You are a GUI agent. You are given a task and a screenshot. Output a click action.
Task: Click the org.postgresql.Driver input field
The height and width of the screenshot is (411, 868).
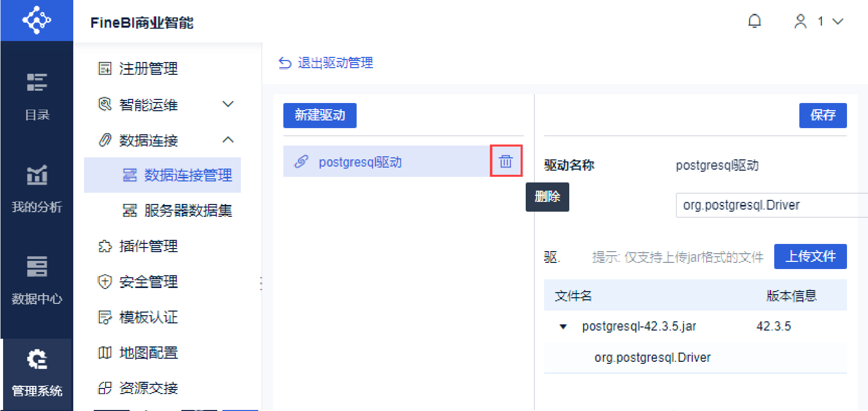(772, 205)
